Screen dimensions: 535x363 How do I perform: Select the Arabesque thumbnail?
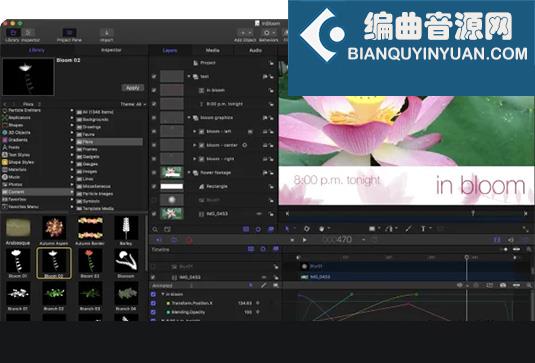tap(18, 228)
